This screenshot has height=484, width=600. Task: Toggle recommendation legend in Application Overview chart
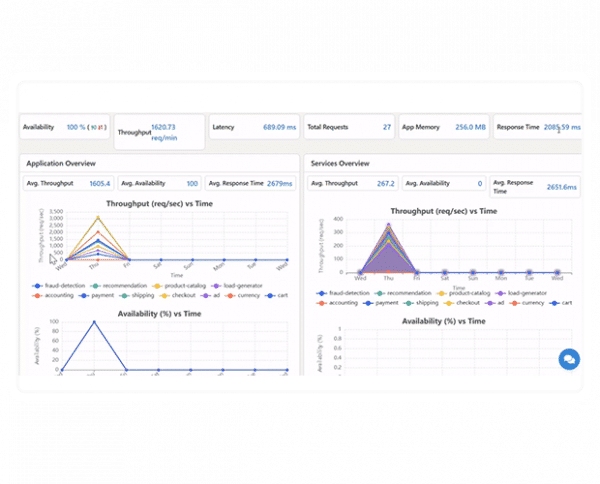click(x=119, y=286)
